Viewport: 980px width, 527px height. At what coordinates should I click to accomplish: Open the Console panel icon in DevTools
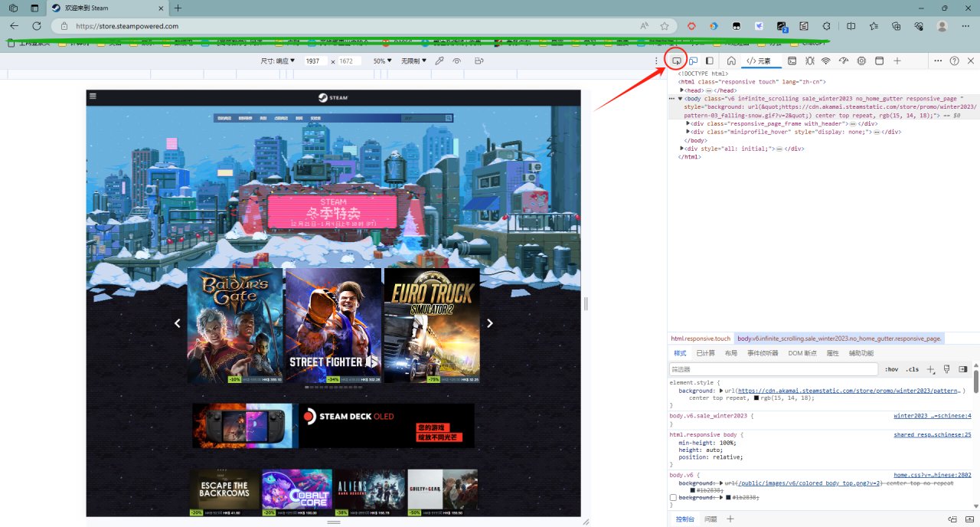pos(792,61)
